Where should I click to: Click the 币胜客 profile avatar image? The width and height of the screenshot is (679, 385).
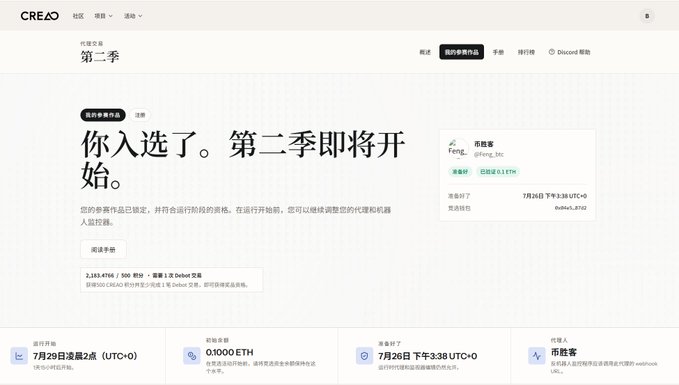(458, 149)
